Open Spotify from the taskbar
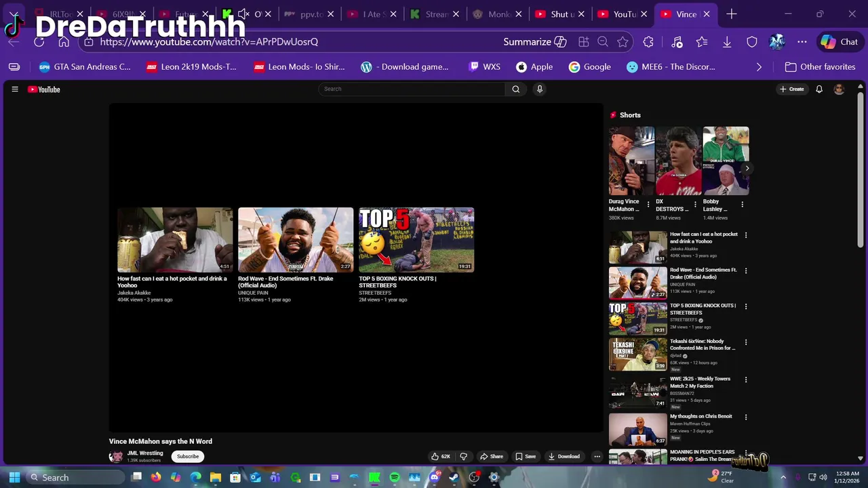The width and height of the screenshot is (868, 488). 394,477
